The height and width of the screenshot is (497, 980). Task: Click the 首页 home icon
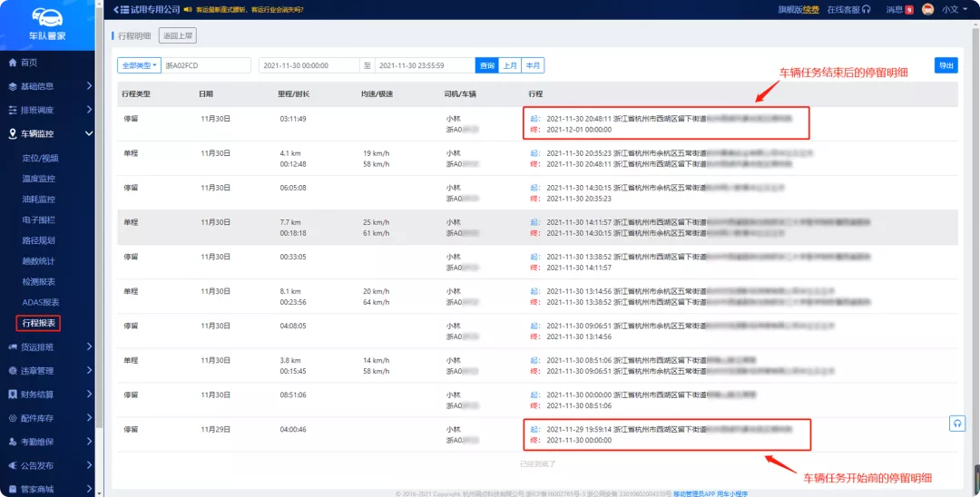[13, 63]
